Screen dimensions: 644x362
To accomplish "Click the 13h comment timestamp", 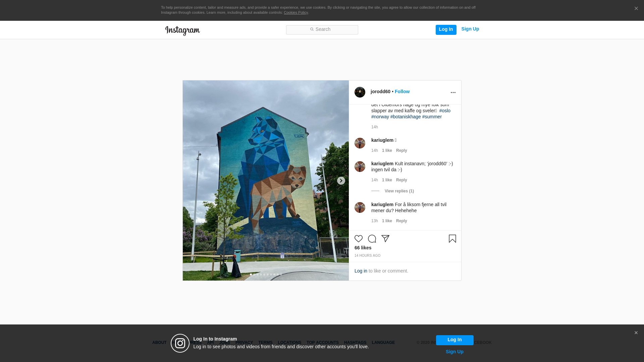I will pyautogui.click(x=375, y=221).
